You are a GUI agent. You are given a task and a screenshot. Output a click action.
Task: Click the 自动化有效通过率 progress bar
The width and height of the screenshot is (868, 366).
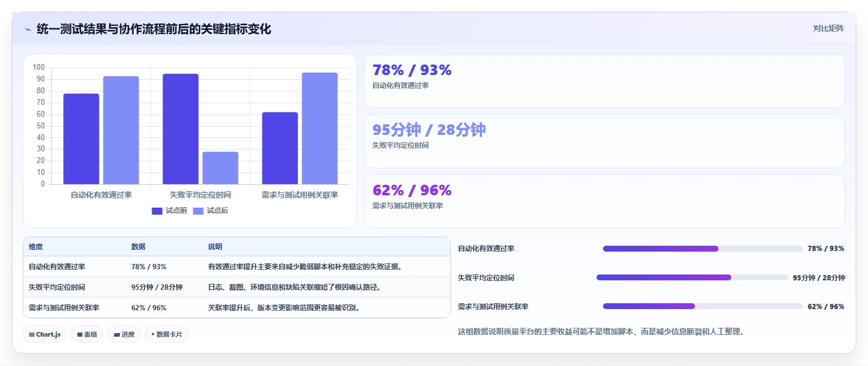703,249
